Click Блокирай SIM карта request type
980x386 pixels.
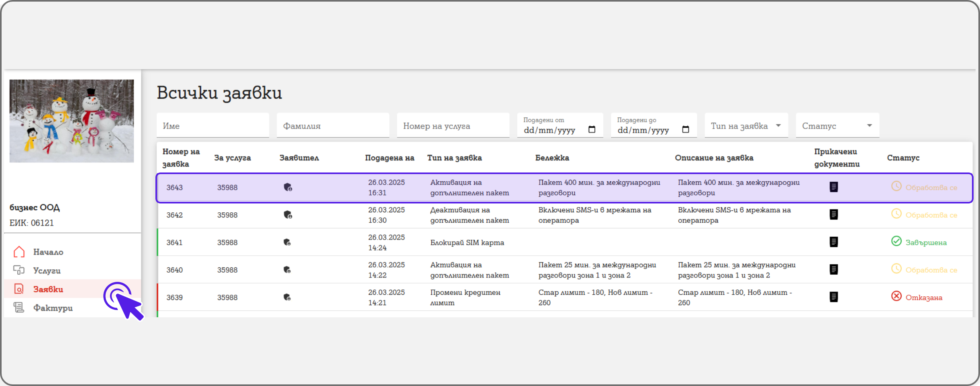pos(467,242)
